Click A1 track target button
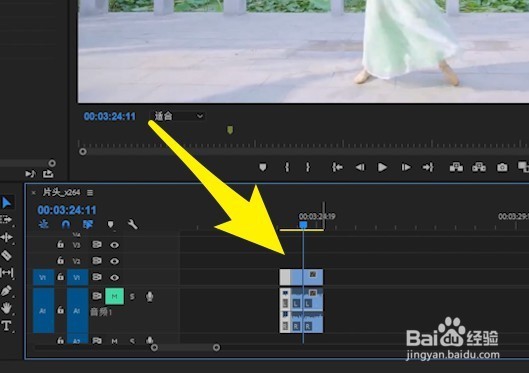The height and width of the screenshot is (373, 529). pos(77,310)
